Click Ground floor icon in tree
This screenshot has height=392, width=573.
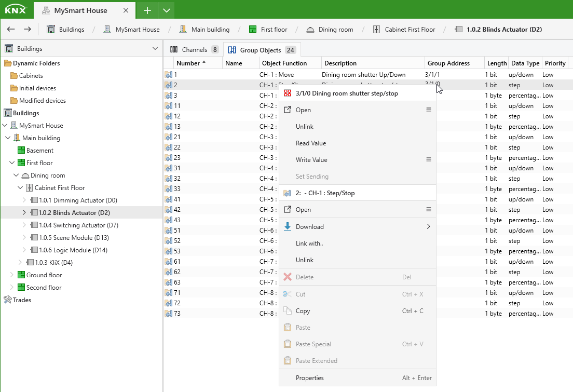(x=21, y=275)
